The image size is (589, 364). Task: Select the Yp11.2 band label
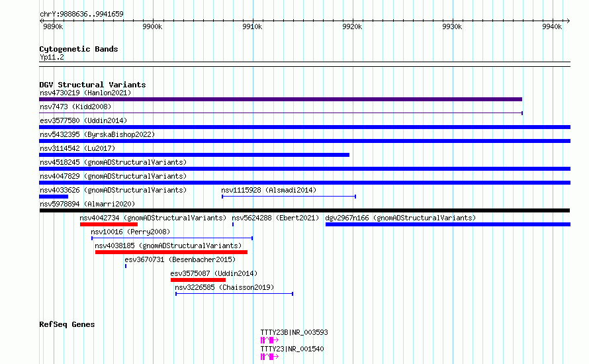(x=52, y=58)
